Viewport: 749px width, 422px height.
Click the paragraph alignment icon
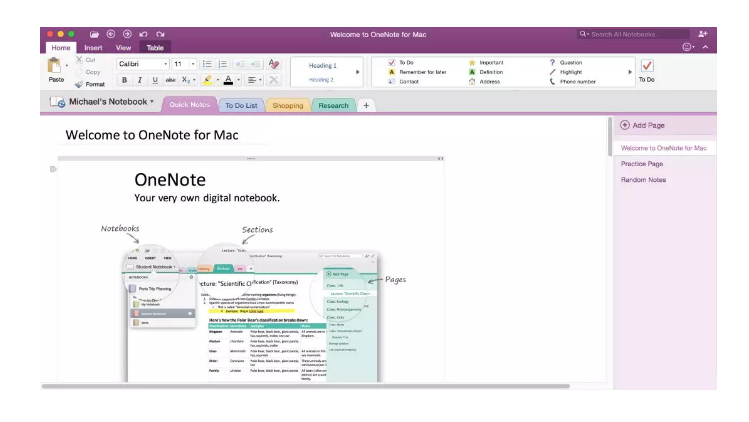click(252, 80)
